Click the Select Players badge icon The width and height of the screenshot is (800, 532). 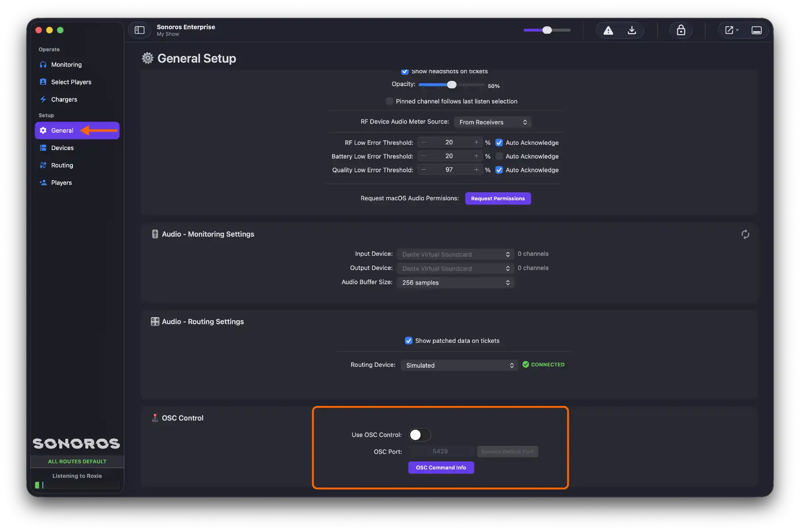pos(43,82)
